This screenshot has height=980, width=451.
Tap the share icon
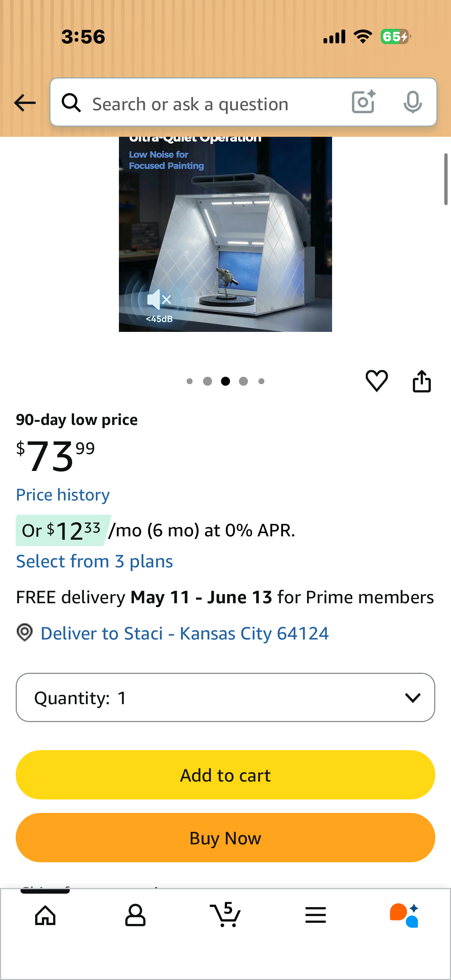(422, 381)
